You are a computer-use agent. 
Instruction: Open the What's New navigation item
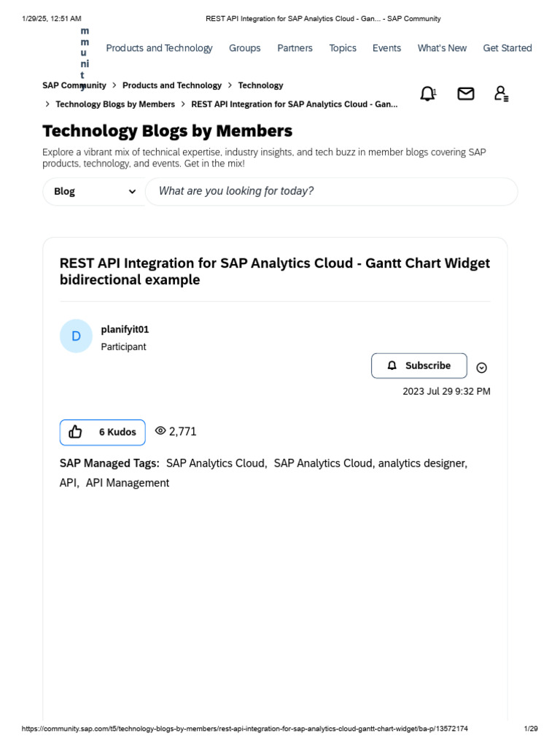[442, 48]
